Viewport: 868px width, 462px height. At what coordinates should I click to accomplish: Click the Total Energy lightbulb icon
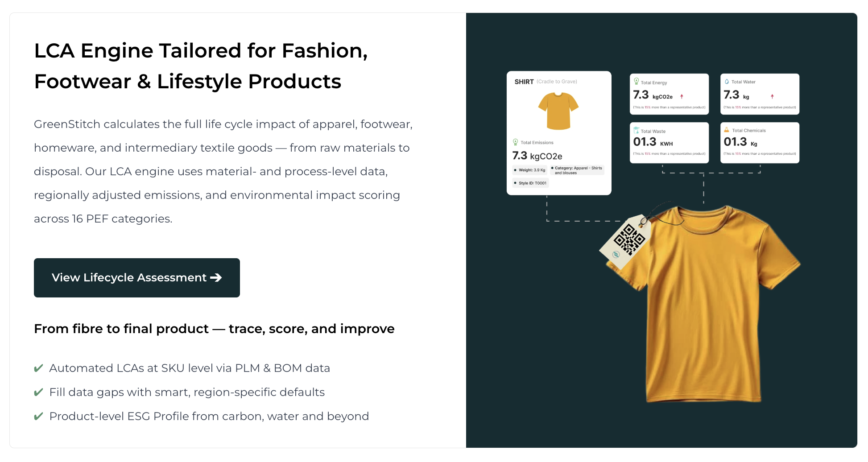(637, 81)
